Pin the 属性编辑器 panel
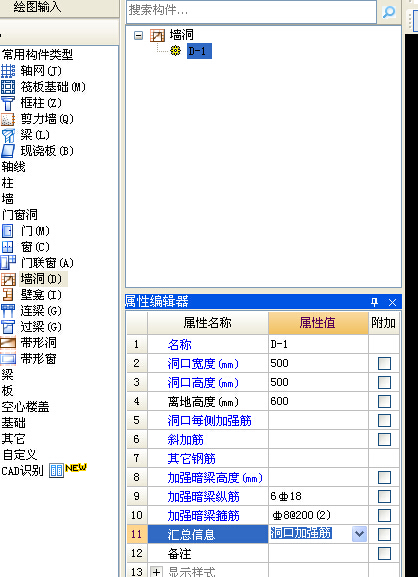The width and height of the screenshot is (418, 577). tap(375, 302)
